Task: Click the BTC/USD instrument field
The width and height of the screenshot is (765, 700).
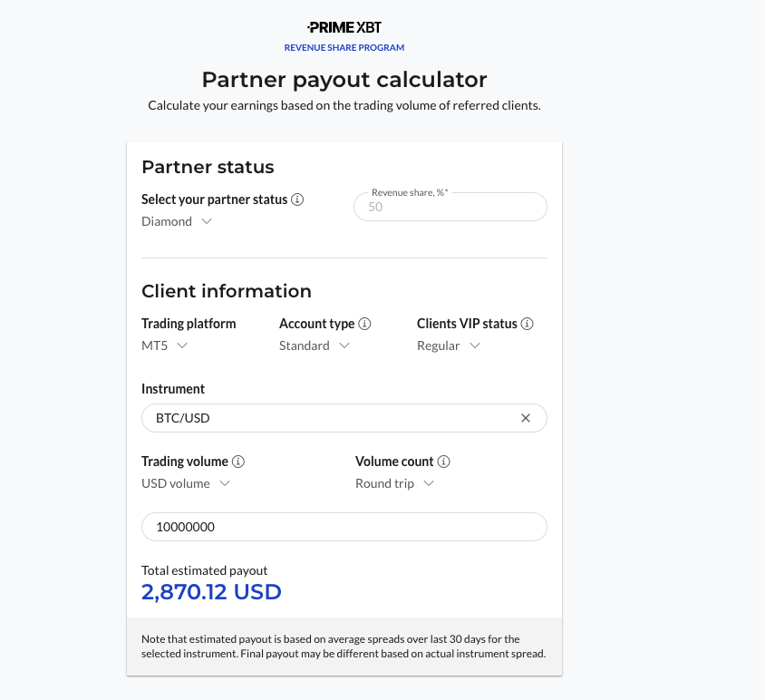Action: [x=344, y=418]
